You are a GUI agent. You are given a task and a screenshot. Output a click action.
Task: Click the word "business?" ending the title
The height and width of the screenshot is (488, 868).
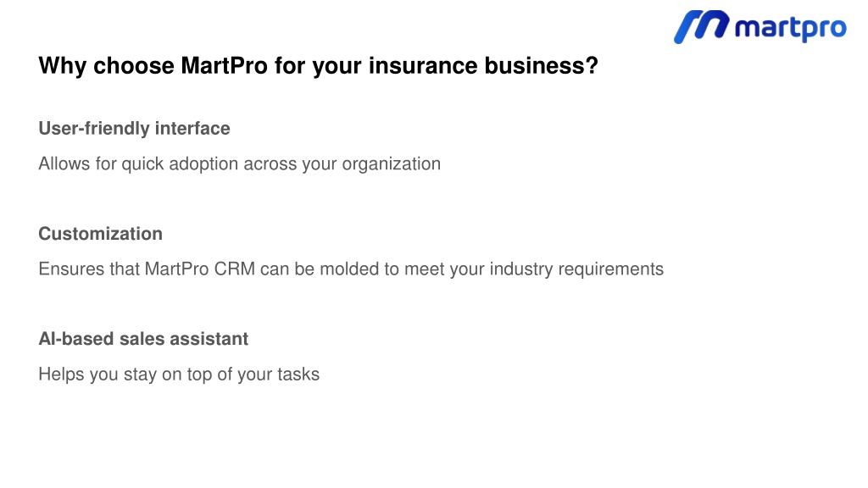tap(542, 66)
